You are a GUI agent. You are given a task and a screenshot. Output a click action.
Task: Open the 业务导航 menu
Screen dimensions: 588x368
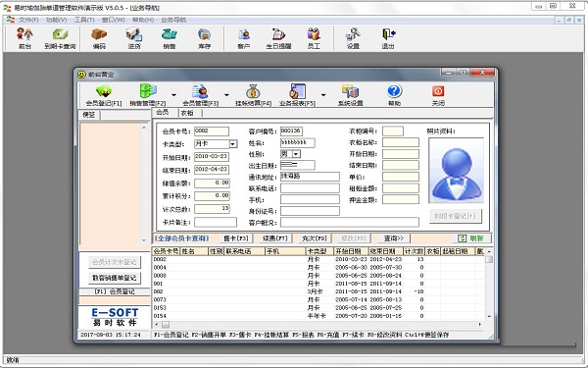173,20
